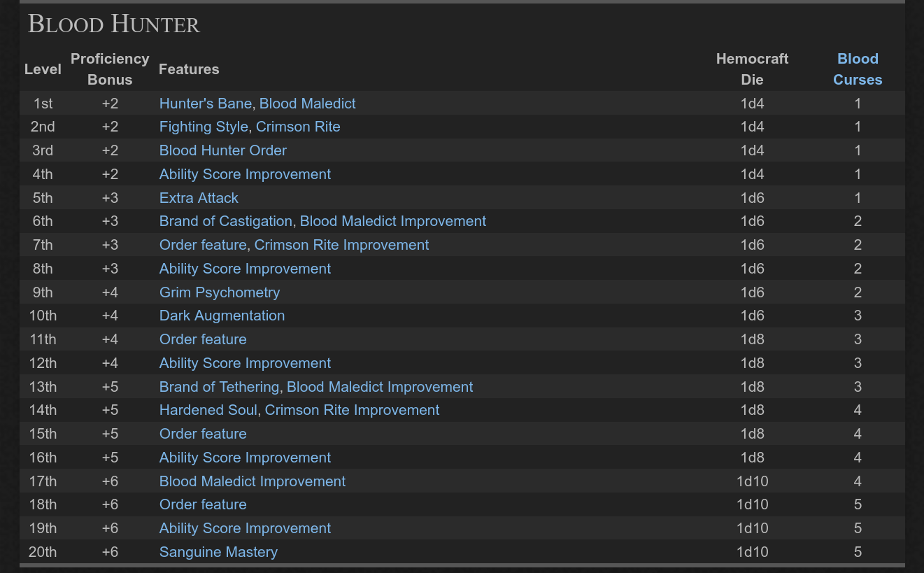The height and width of the screenshot is (573, 924).
Task: Open the Grim Psychometry feature link
Action: [x=220, y=292]
